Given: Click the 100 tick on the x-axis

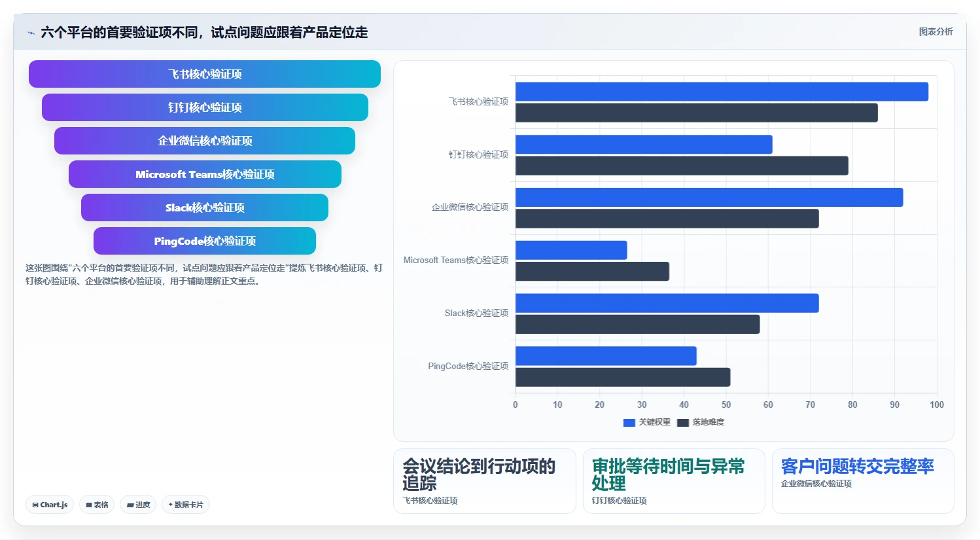Looking at the screenshot, I should (x=937, y=405).
